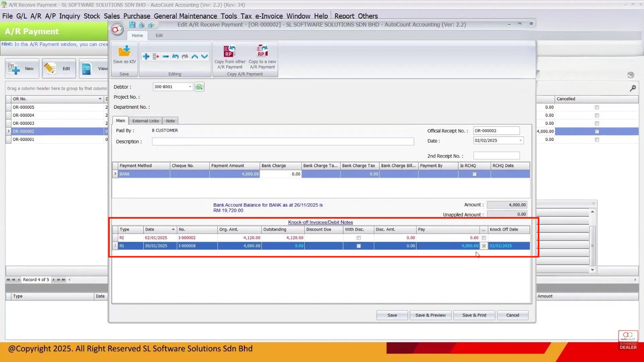Untick the knock-off checkbox for I-000008
This screenshot has width=644, height=362.
pos(484,246)
